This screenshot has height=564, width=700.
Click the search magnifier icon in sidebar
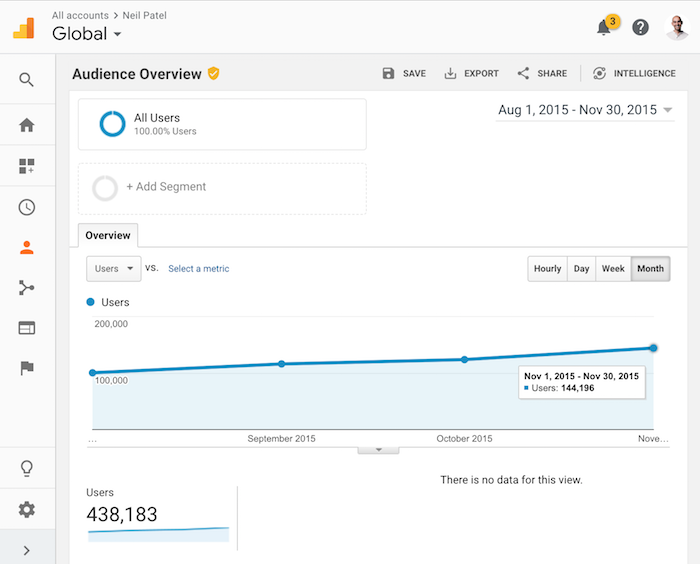(x=27, y=80)
